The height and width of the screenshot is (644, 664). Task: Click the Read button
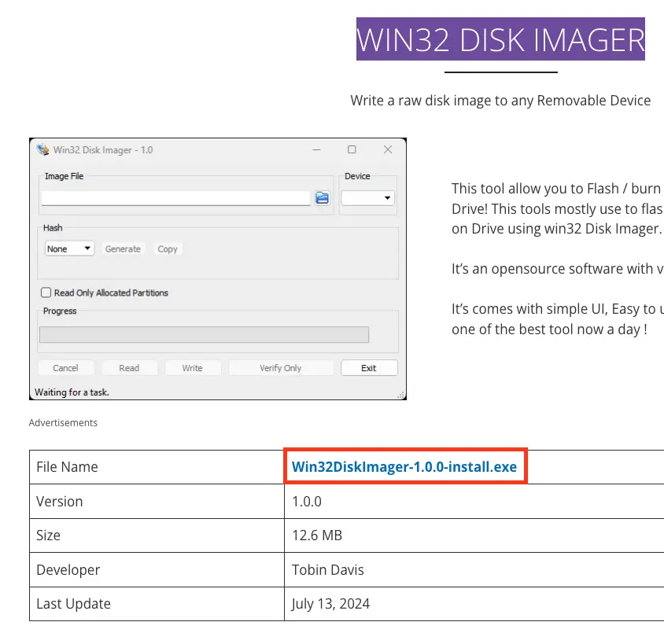[129, 368]
